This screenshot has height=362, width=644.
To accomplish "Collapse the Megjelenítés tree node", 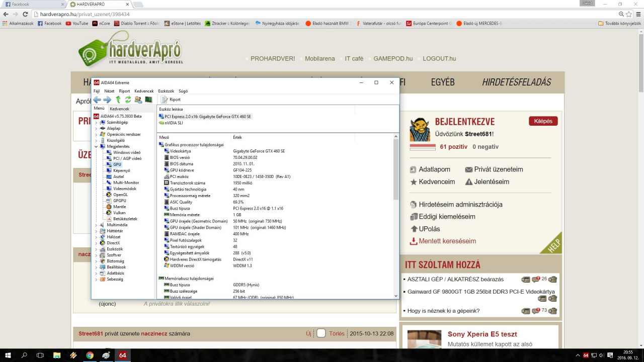I will (96, 146).
